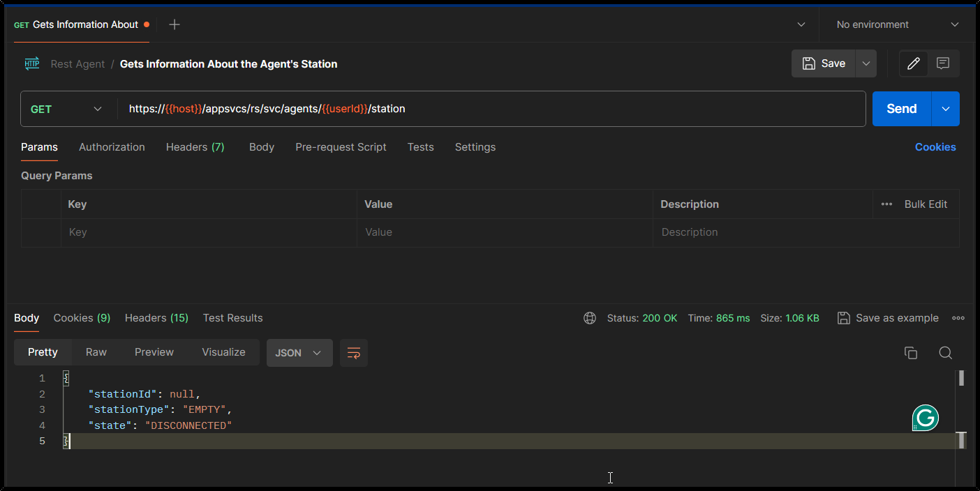
Task: Click the Save floppy disk icon
Action: tap(808, 63)
